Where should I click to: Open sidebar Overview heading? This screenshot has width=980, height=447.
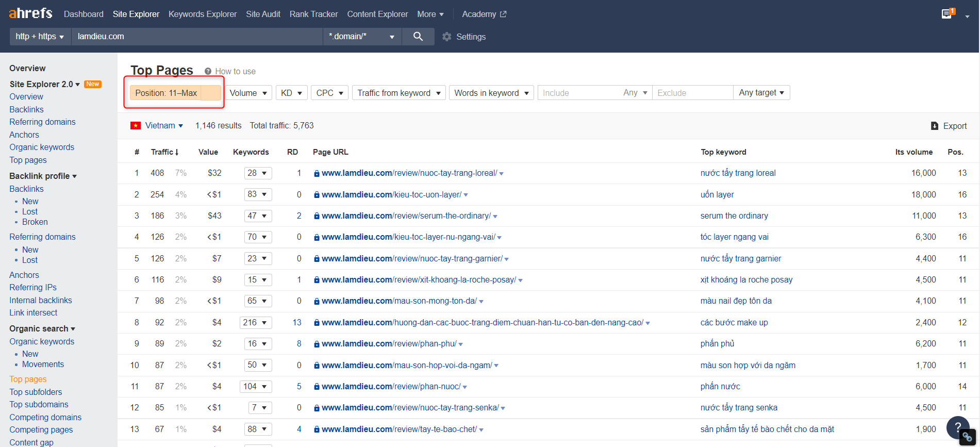[27, 68]
